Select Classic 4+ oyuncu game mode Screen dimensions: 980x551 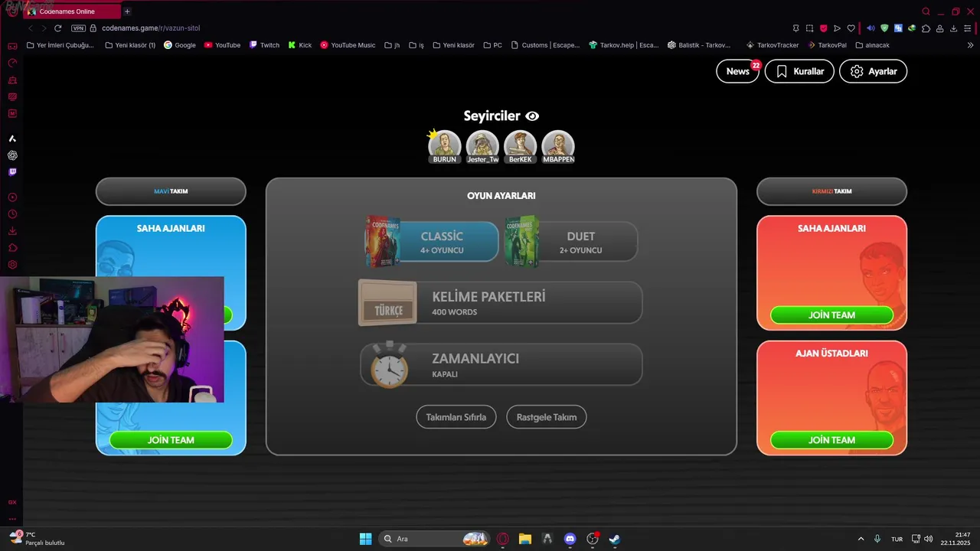[432, 242]
